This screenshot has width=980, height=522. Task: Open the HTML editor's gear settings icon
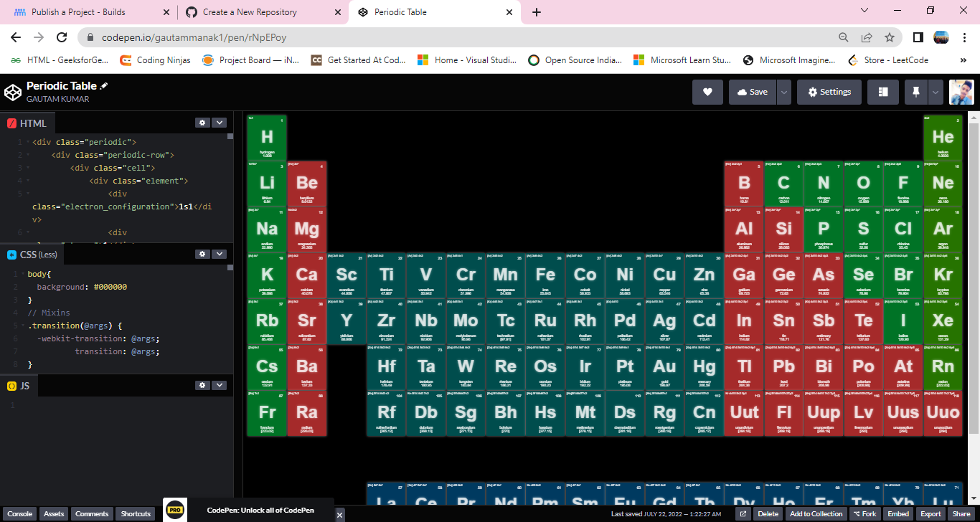pos(202,123)
